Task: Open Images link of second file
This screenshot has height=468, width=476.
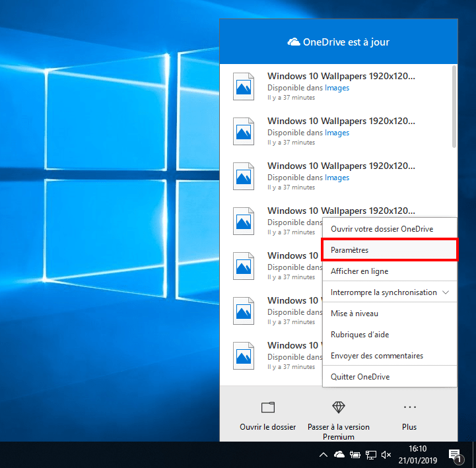Action: [x=337, y=133]
